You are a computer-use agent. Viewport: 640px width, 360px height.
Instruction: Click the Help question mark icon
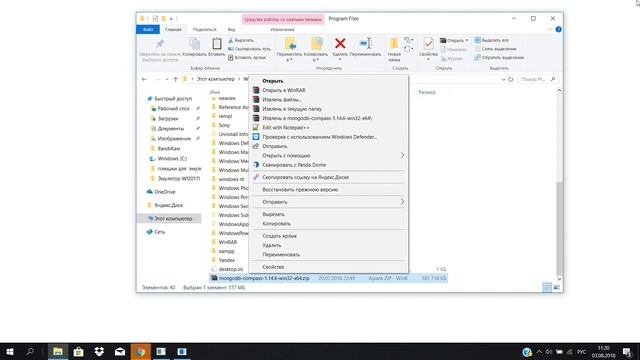click(x=558, y=29)
